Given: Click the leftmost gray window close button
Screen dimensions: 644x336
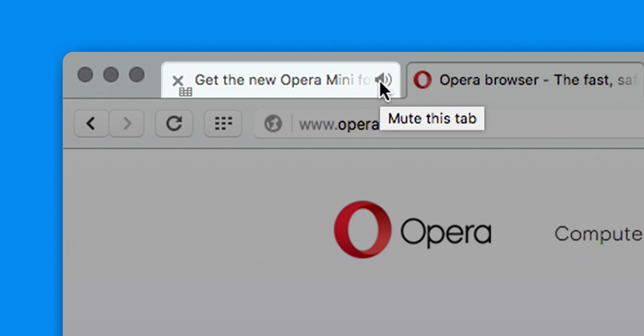Looking at the screenshot, I should point(85,74).
